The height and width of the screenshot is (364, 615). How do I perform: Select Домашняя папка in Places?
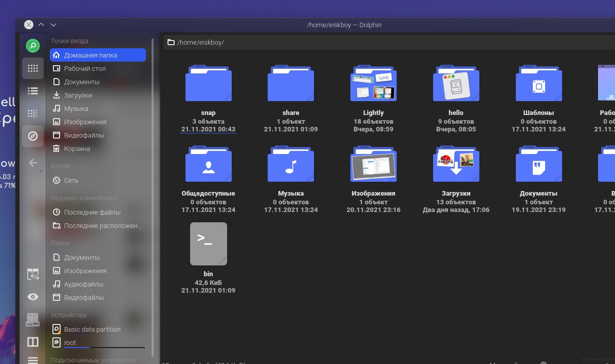98,55
